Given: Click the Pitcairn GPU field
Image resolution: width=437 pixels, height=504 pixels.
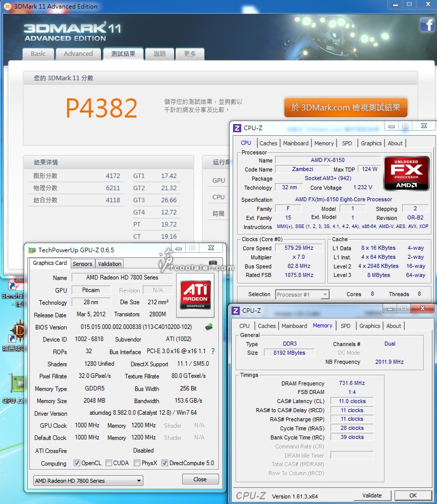Looking at the screenshot, I should 91,290.
